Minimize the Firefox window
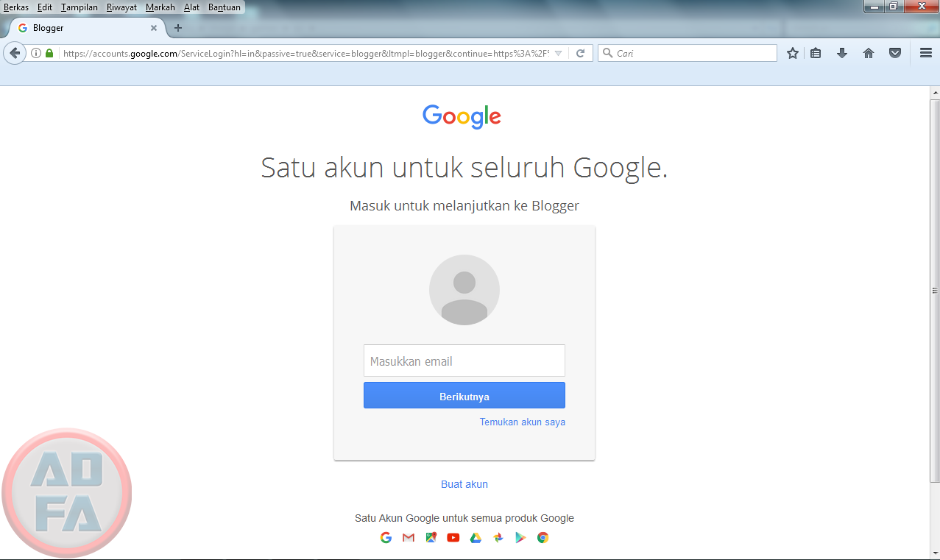The height and width of the screenshot is (560, 940). click(874, 6)
